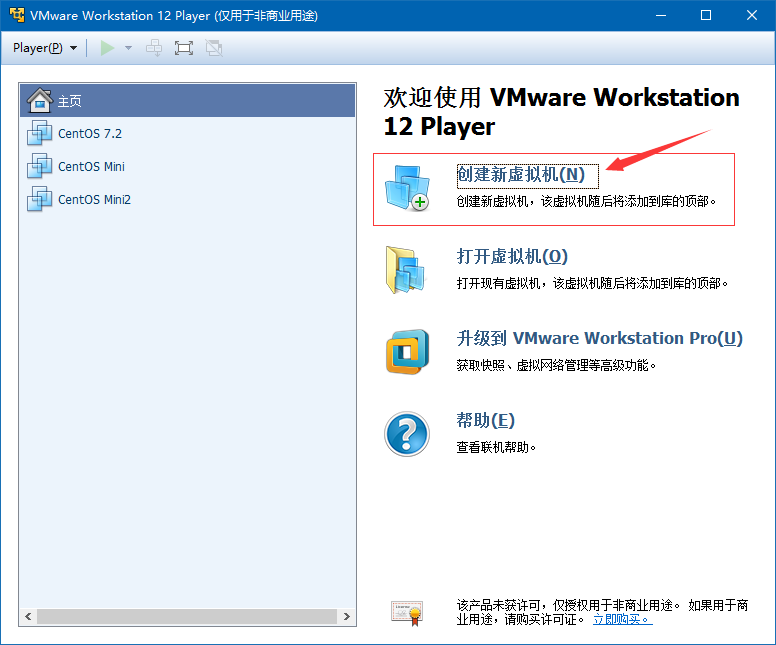Click description text 创建新虚拟机，该虚拟机随后将添加到库的顶部
This screenshot has height=645, width=776.
(586, 201)
